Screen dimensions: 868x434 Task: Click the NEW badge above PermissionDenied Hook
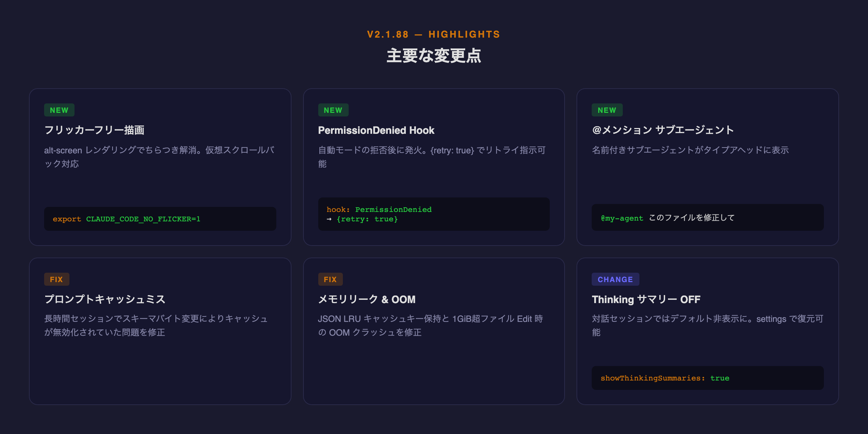pos(333,110)
